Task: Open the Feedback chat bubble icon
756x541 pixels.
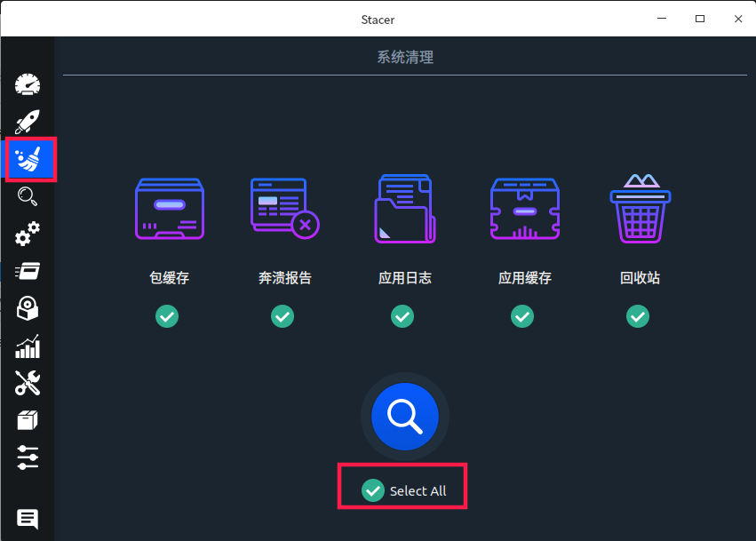Action: 28,519
